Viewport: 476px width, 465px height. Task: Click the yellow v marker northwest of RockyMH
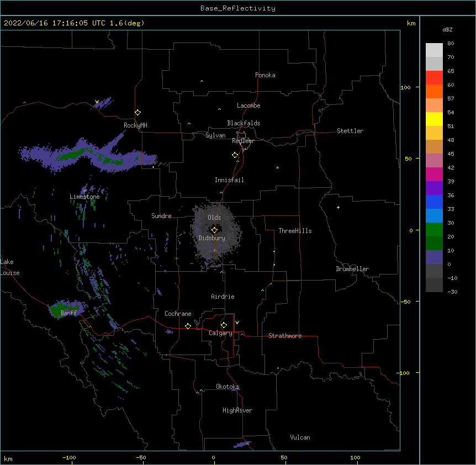tap(97, 102)
